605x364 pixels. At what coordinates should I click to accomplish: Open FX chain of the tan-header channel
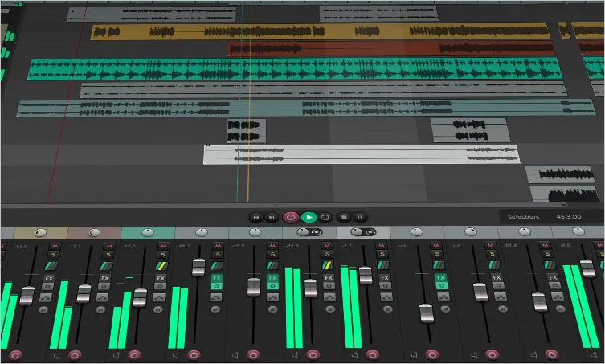(49, 278)
